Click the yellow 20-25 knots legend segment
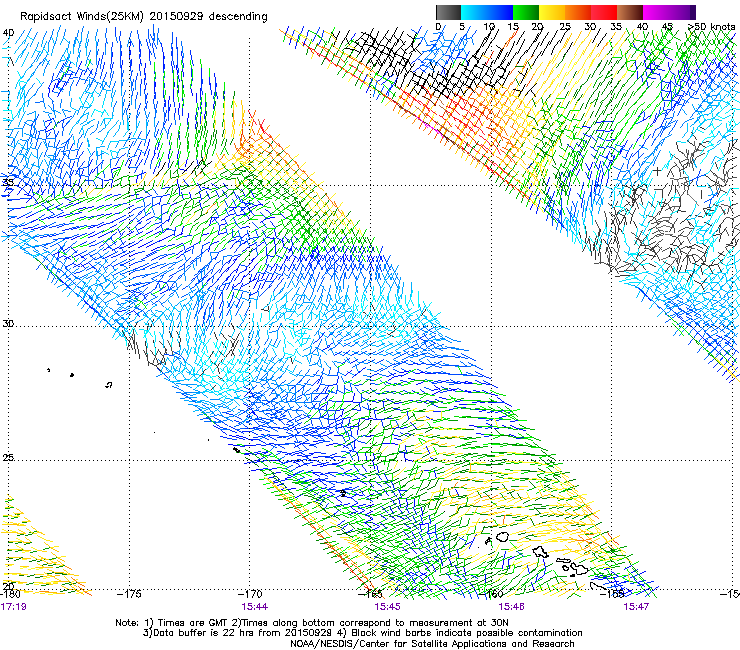 (x=552, y=12)
